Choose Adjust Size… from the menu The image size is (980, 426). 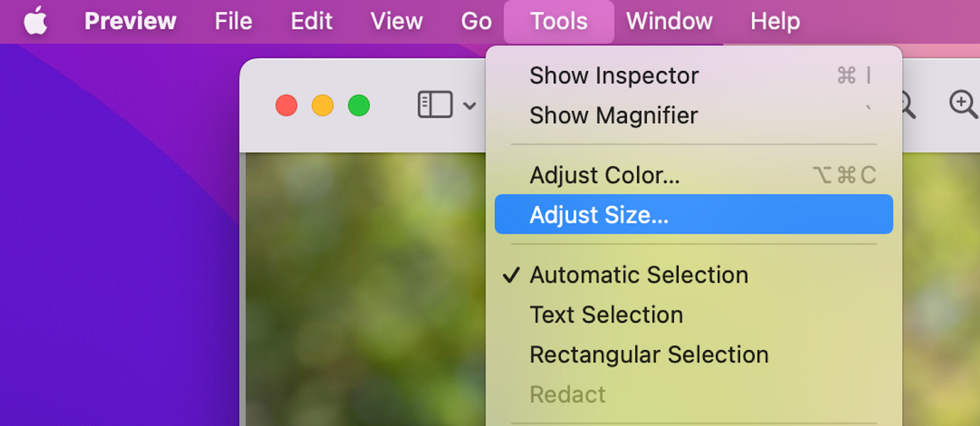coord(598,215)
